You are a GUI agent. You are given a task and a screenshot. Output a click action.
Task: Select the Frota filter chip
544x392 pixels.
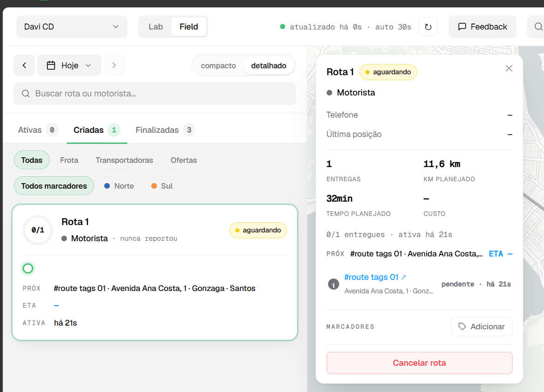coord(69,160)
